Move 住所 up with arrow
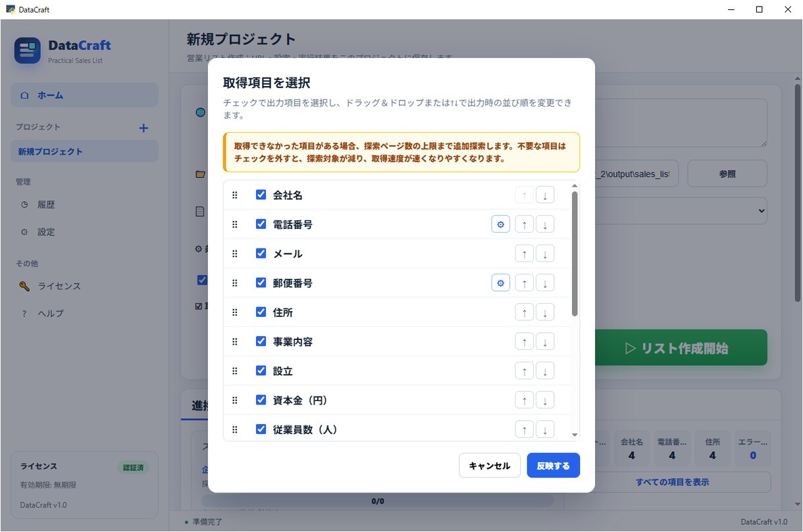The width and height of the screenshot is (803, 532). coord(524,312)
